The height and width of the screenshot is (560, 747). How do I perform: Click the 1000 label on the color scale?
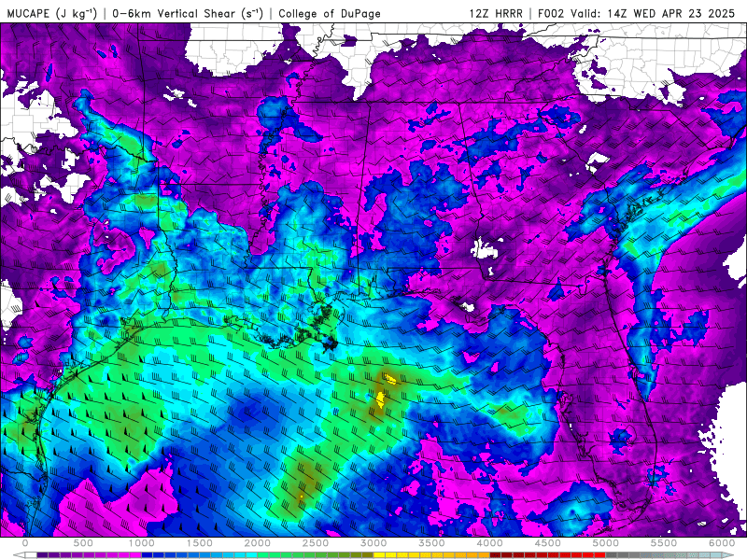[142, 543]
